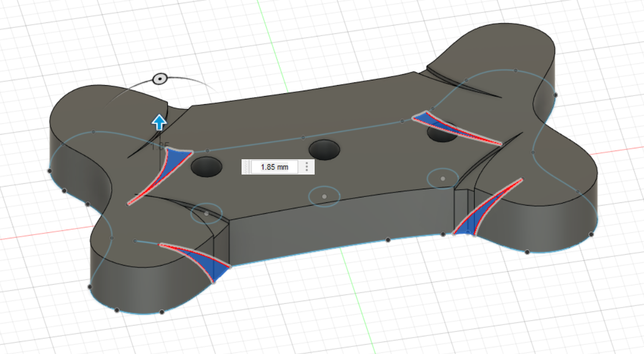
Task: Click the center point of the middle sketch circle
Action: coord(324,197)
